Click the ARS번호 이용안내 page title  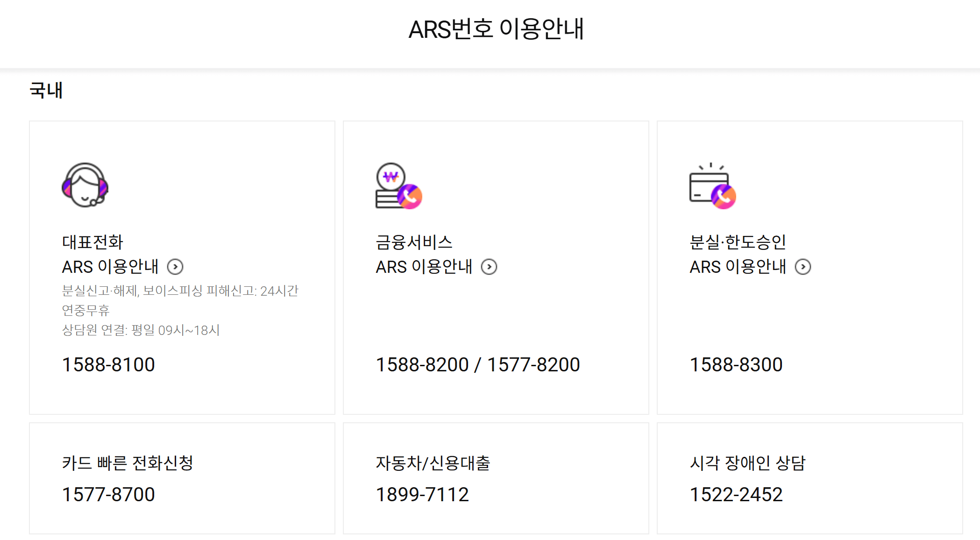[x=496, y=29]
